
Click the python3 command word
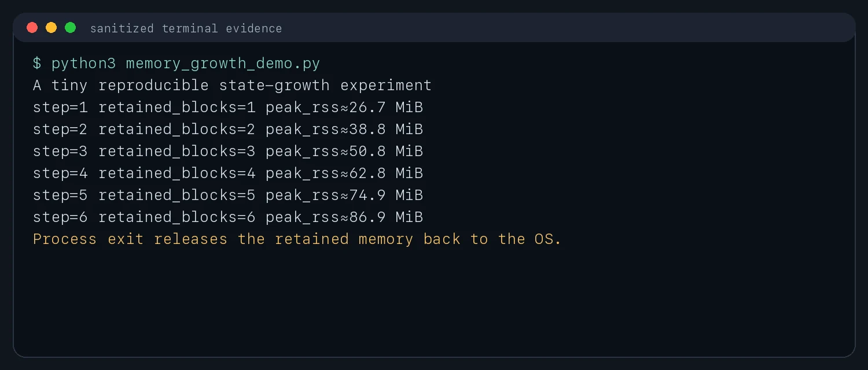point(84,64)
